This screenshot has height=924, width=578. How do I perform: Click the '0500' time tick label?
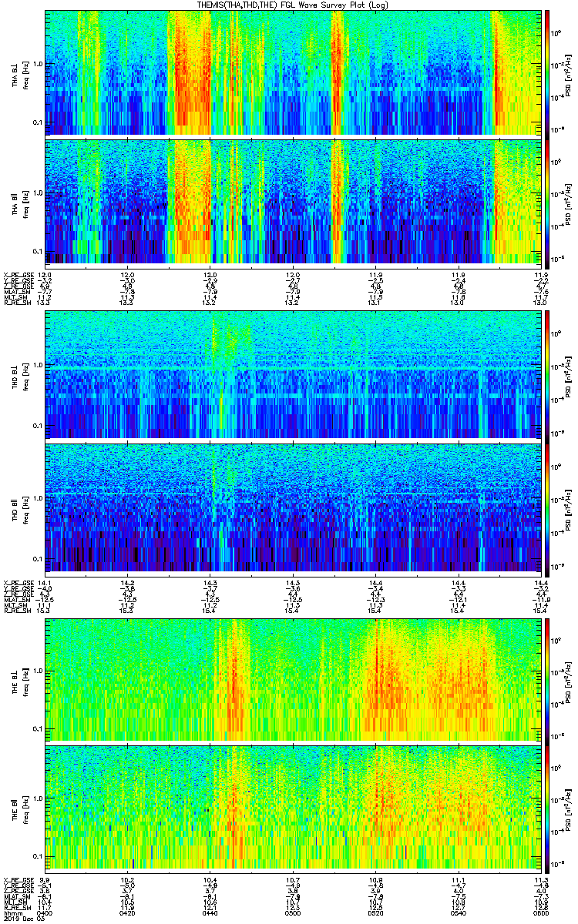(292, 914)
